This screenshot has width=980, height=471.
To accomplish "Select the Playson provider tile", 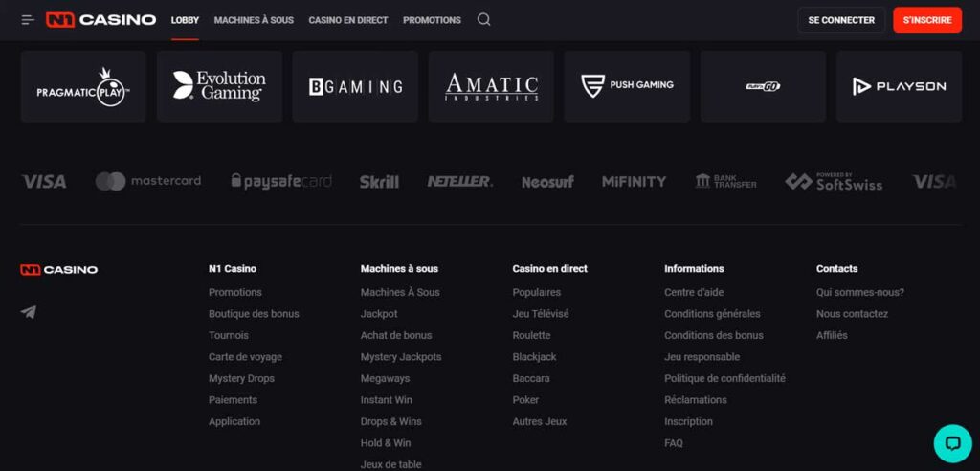I will [x=899, y=86].
